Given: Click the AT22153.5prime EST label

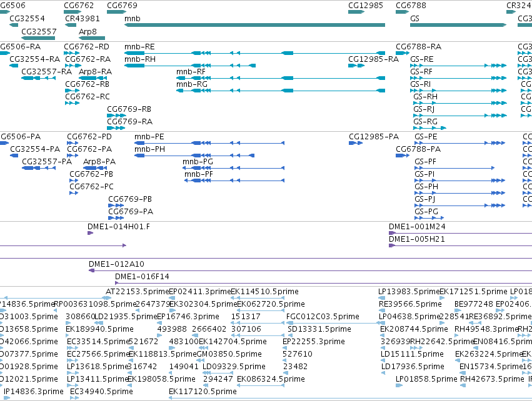Looking at the screenshot, I should pyautogui.click(x=137, y=292).
